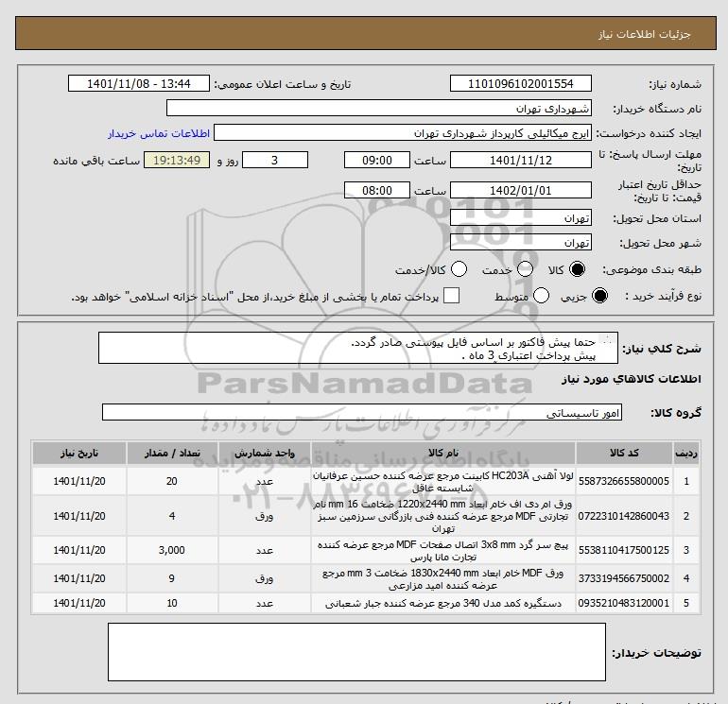Toggle the اسناد خزانه اسلامی payment checkbox
This screenshot has height=704, width=728.
[x=451, y=296]
